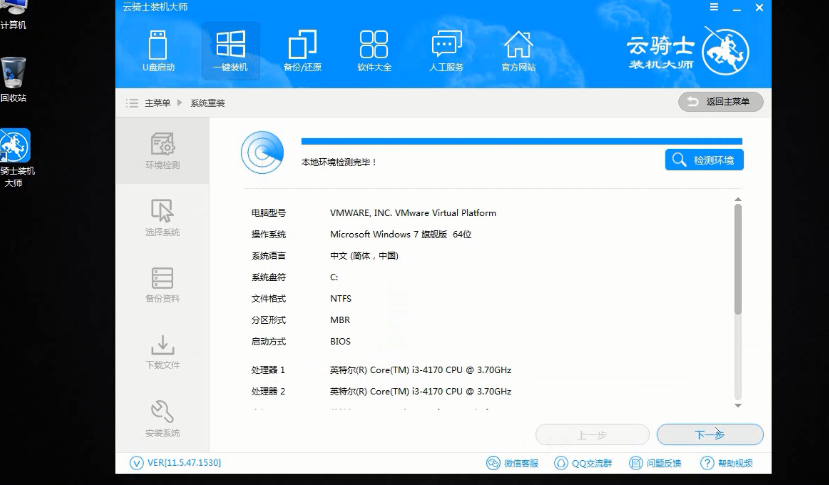This screenshot has height=485, width=829.
Task: Click the VMware Virtual Platform model value
Action: coord(413,213)
